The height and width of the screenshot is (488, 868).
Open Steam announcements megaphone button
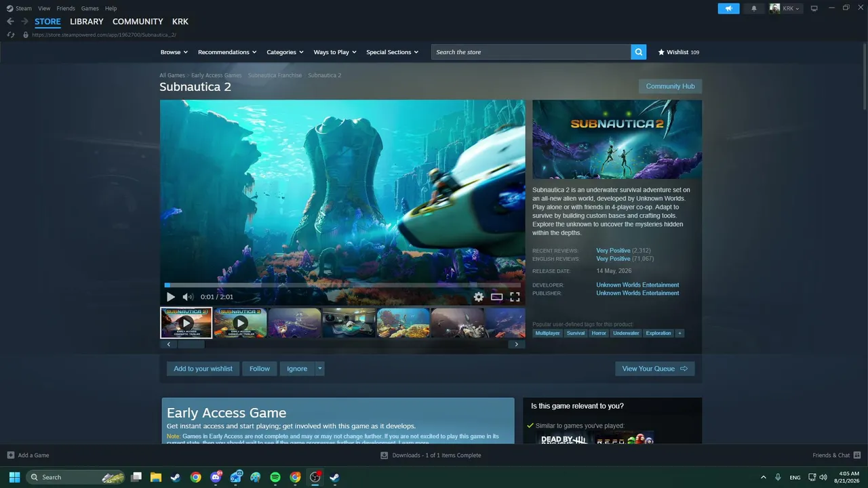(728, 8)
